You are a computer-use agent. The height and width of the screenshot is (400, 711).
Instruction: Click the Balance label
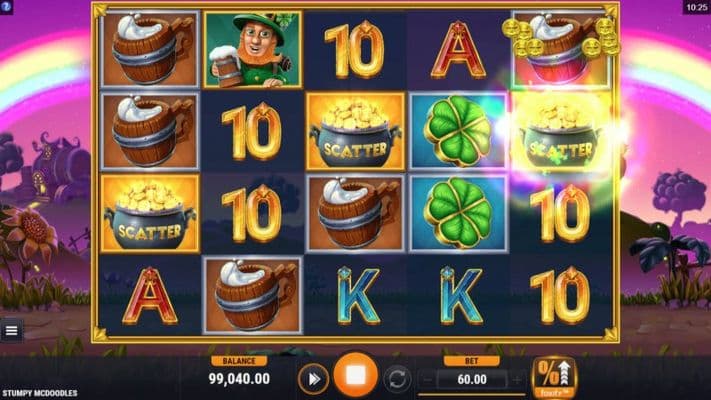[239, 361]
